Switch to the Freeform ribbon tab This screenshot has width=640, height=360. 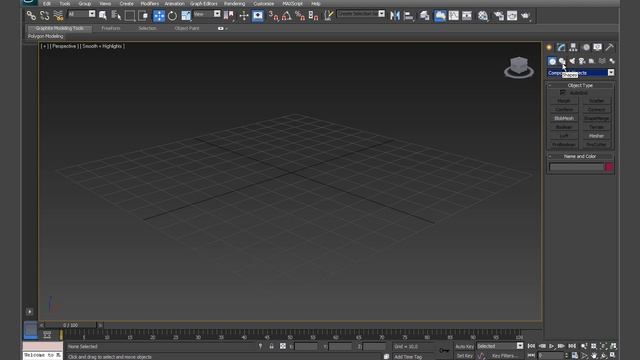(111, 28)
